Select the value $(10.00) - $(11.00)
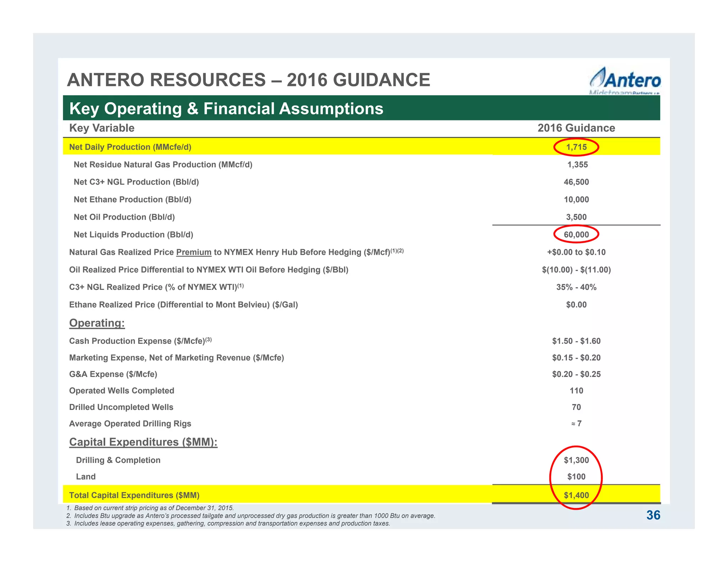The height and width of the screenshot is (562, 728). (x=576, y=270)
